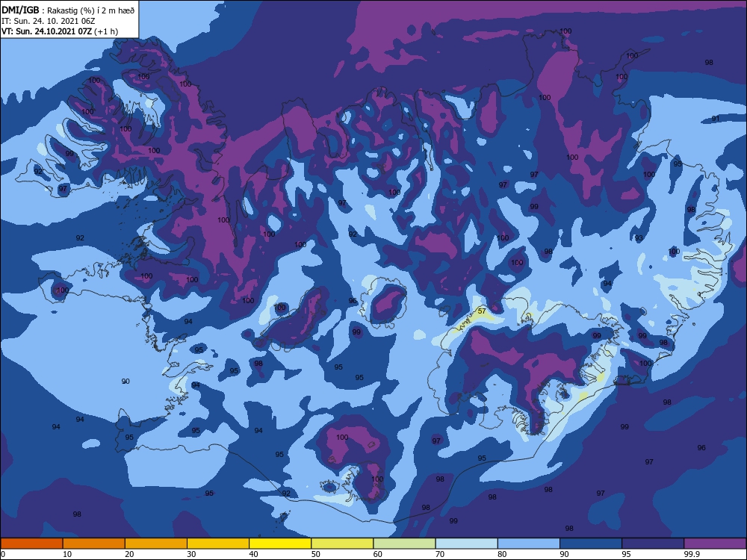Click the '91' humidity value on the map
The width and height of the screenshot is (747, 560).
(716, 119)
